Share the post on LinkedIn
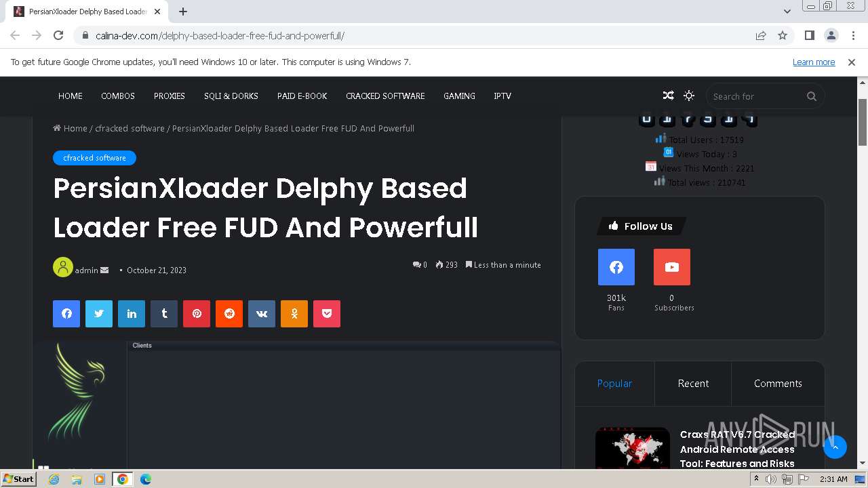The image size is (868, 488). [132, 314]
